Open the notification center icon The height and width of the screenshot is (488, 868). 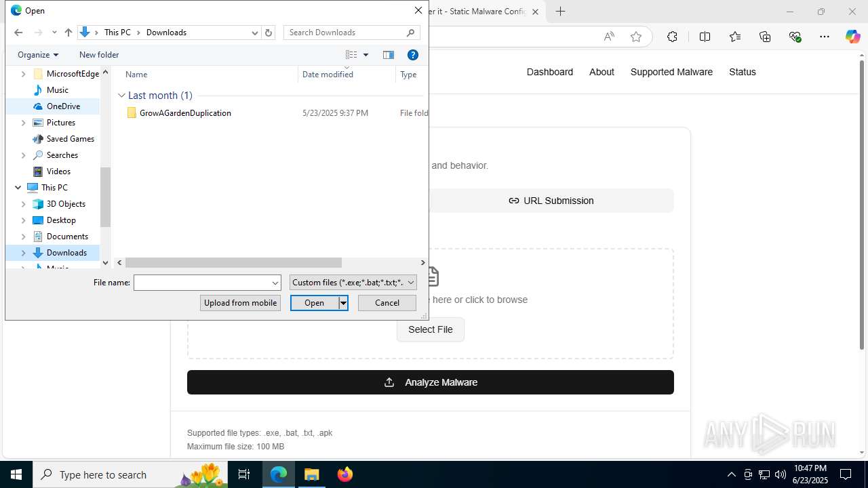(846, 474)
